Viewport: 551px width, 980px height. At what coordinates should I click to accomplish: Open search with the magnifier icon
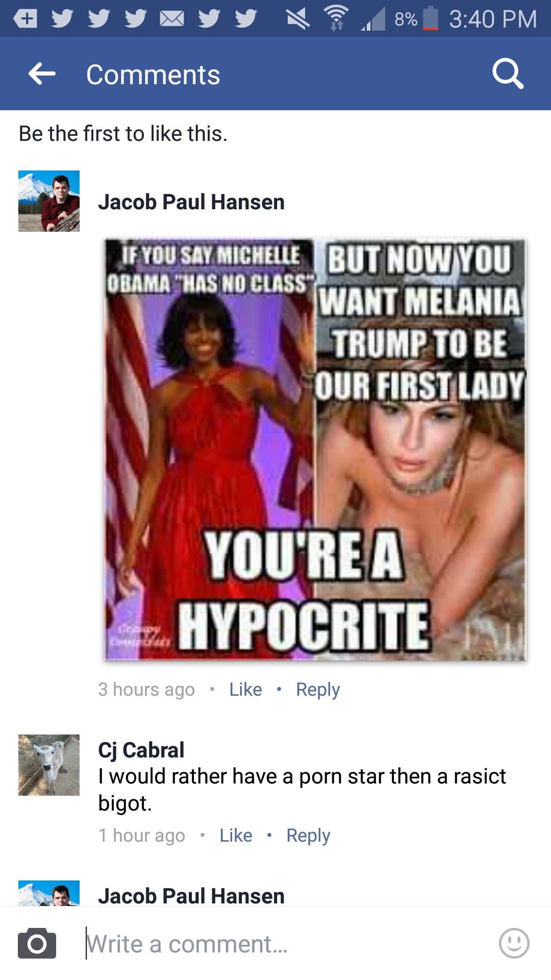click(x=508, y=73)
